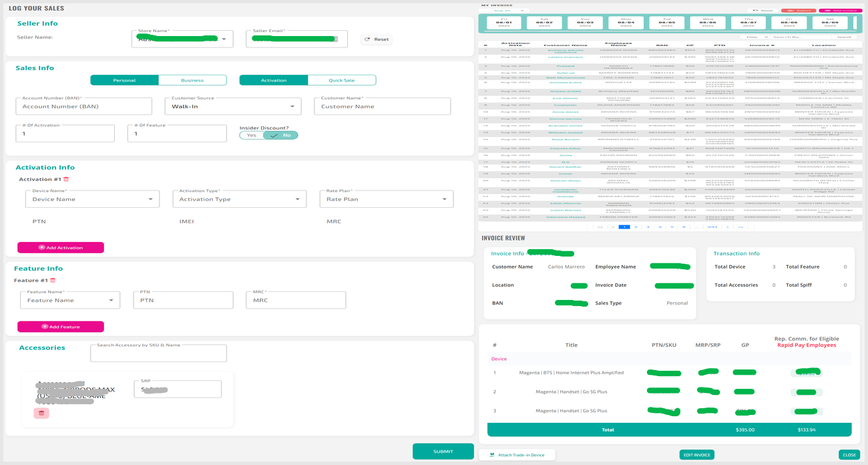Select the 08/04 date tab
The width and height of the screenshot is (868, 465).
pyautogui.click(x=626, y=23)
